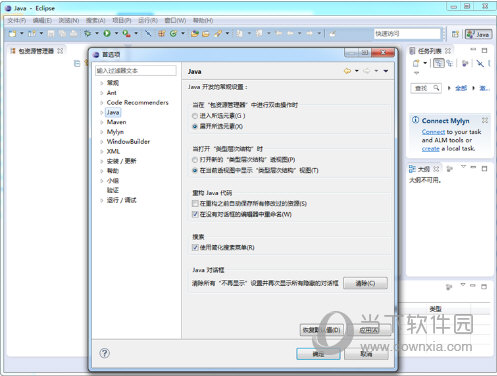Toggle rename in editor without dialog (W)
This screenshot has height=376, width=497.
point(195,214)
